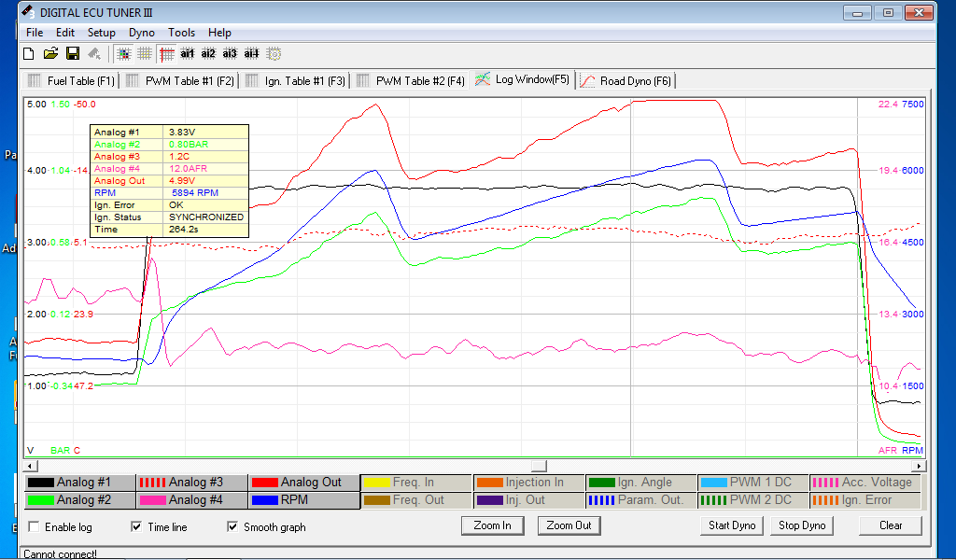Select the ai1 analog input toolbar icon
This screenshot has height=560, width=956.
pyautogui.click(x=188, y=54)
